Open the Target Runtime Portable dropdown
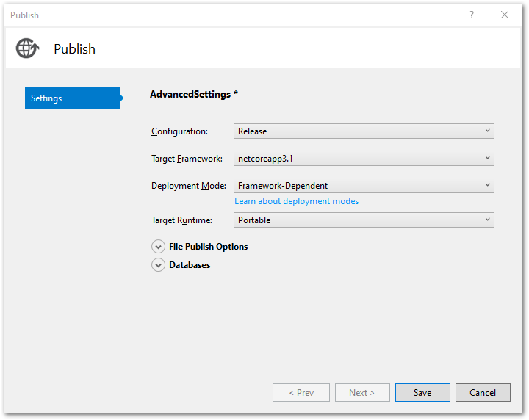 click(x=364, y=220)
